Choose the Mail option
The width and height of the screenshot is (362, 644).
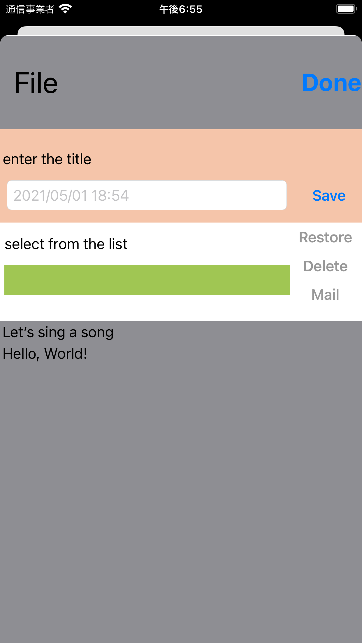click(x=325, y=295)
